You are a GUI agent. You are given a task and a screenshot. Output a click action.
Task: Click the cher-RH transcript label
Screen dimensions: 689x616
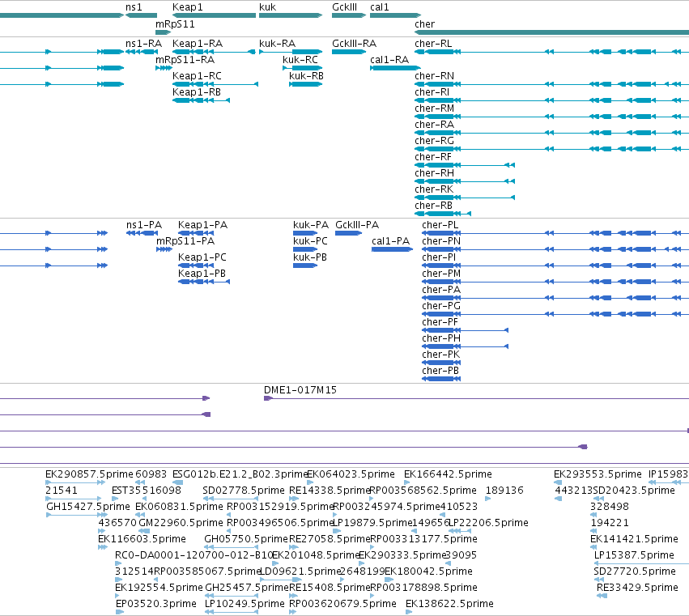434,173
